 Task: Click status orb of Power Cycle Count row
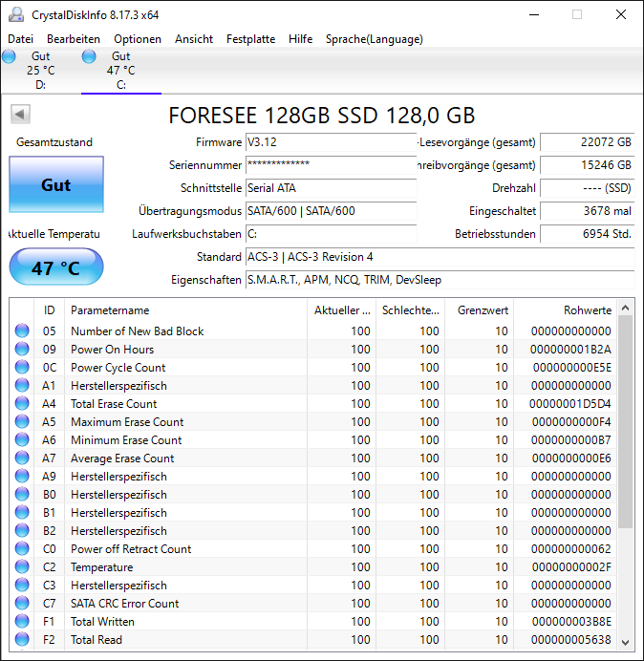[x=22, y=367]
